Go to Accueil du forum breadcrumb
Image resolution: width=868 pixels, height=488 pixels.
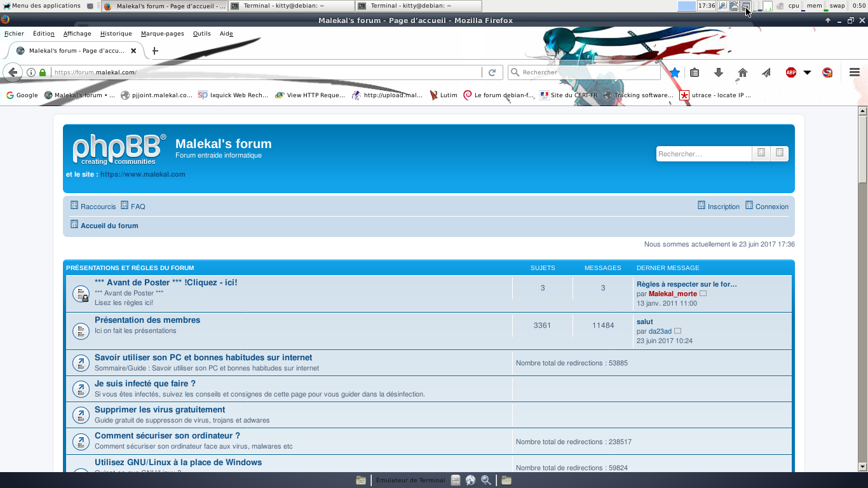click(x=104, y=226)
